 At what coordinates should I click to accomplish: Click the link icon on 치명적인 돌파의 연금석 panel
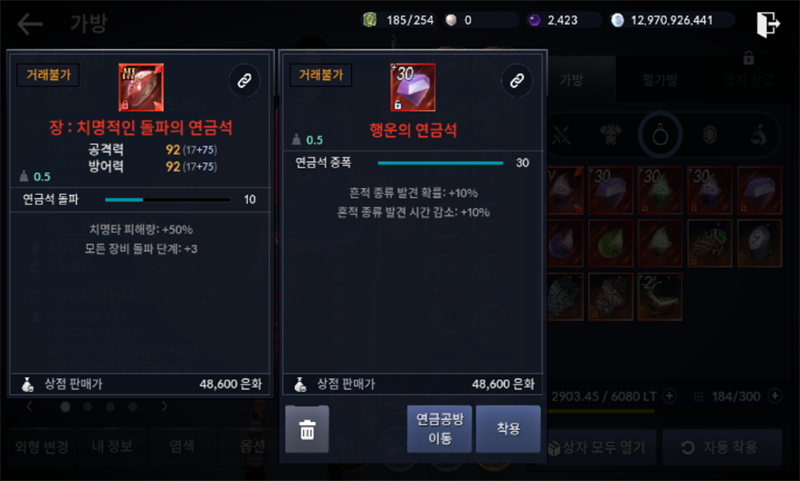(244, 80)
